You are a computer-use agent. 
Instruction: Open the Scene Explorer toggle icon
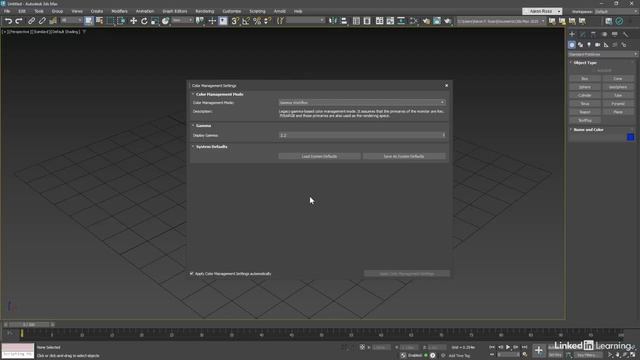[356, 21]
